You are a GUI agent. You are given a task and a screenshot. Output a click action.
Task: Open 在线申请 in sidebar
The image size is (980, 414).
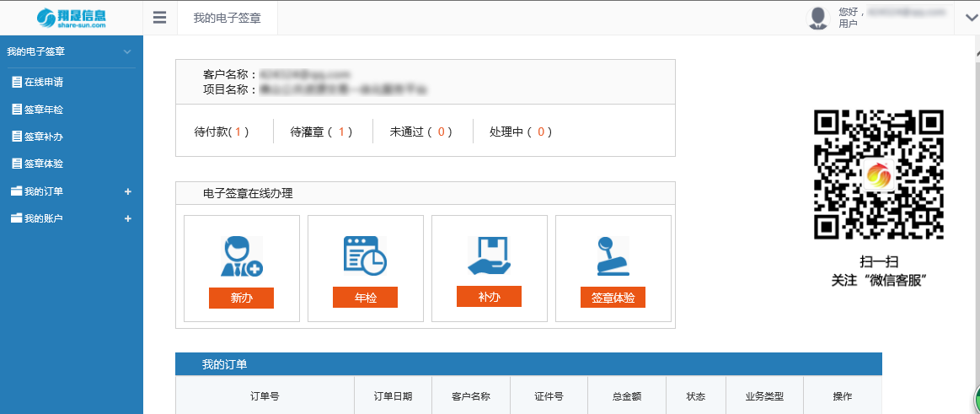pyautogui.click(x=43, y=83)
